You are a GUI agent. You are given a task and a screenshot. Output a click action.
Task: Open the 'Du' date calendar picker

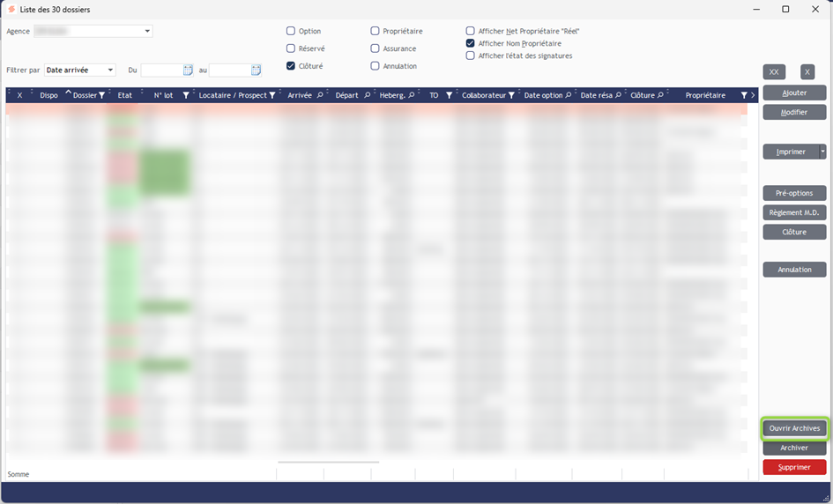[188, 70]
